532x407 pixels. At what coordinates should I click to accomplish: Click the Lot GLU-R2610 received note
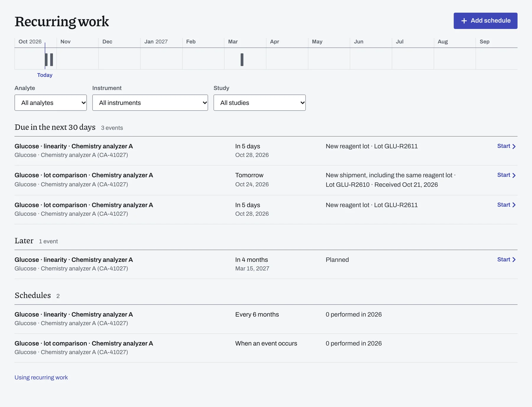click(x=382, y=185)
